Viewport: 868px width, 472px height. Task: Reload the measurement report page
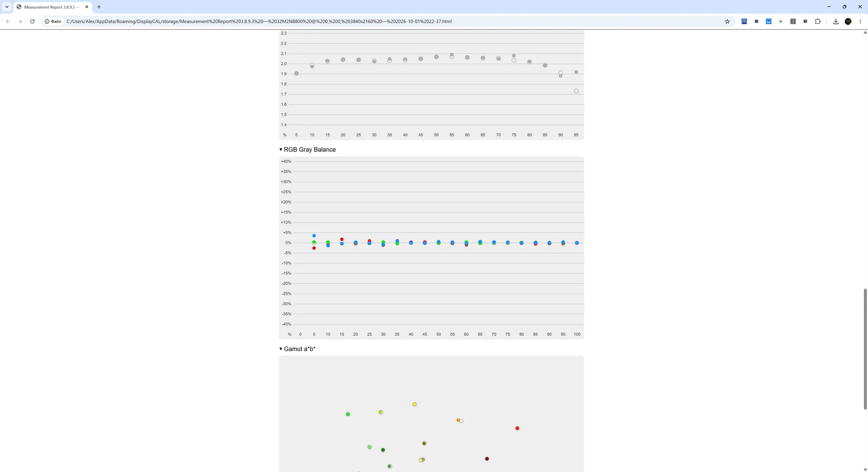33,21
